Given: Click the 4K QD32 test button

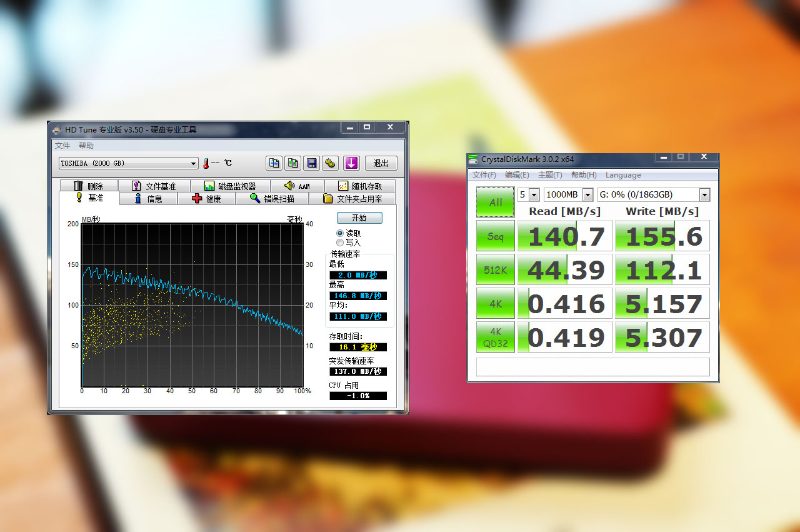Looking at the screenshot, I should pos(496,338).
